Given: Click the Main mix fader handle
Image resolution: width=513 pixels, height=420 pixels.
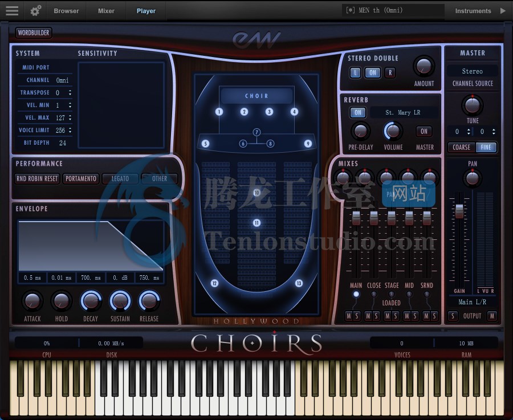Looking at the screenshot, I should (x=356, y=218).
